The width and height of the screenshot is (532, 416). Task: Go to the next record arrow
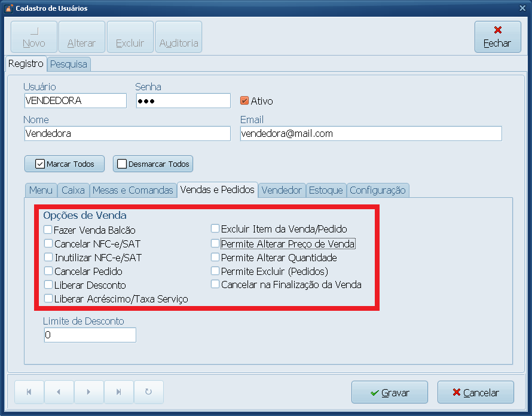(x=88, y=392)
